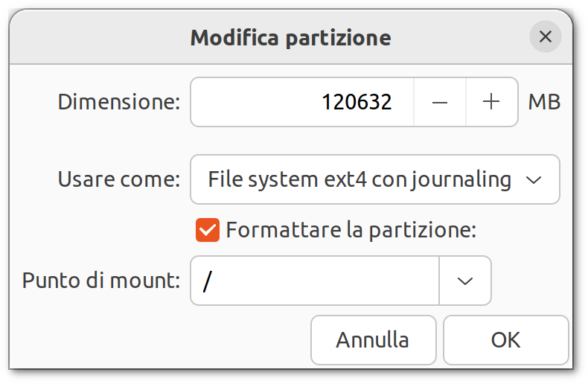Click the 'Formattare la partizione:' checkbox label
The image size is (588, 384).
[351, 230]
